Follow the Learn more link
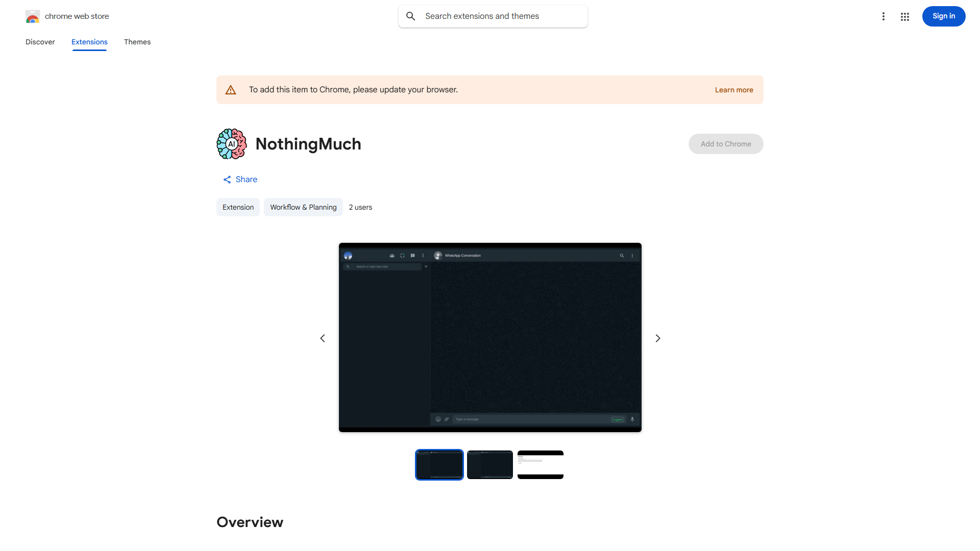Screen dimensions: 980x551 click(x=733, y=90)
